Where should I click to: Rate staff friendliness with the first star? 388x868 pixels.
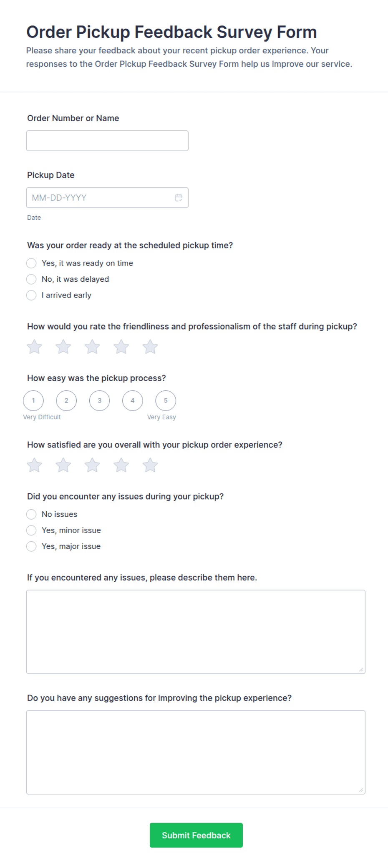point(34,347)
